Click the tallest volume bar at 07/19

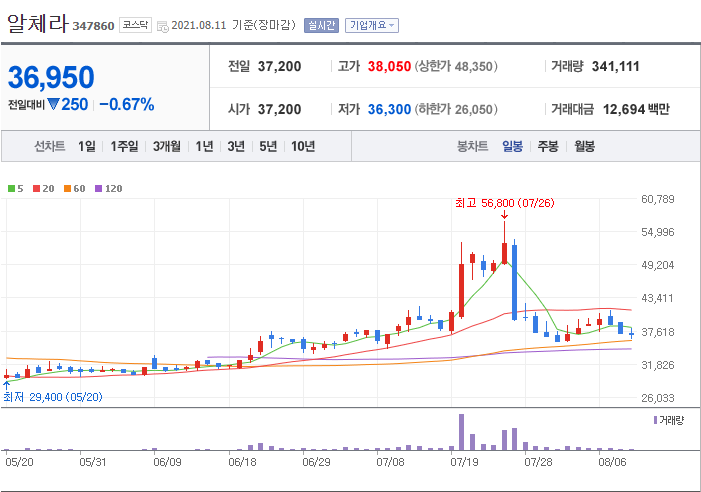461,432
